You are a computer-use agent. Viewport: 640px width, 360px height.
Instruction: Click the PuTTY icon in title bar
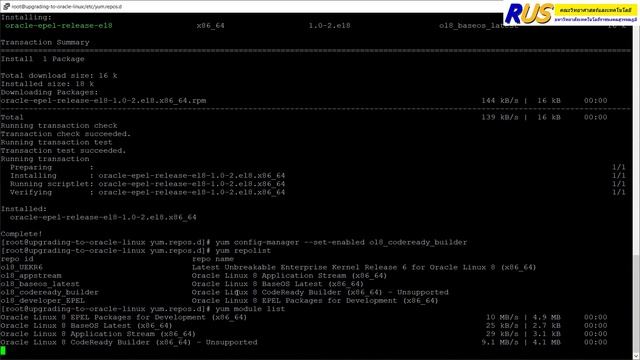point(6,6)
